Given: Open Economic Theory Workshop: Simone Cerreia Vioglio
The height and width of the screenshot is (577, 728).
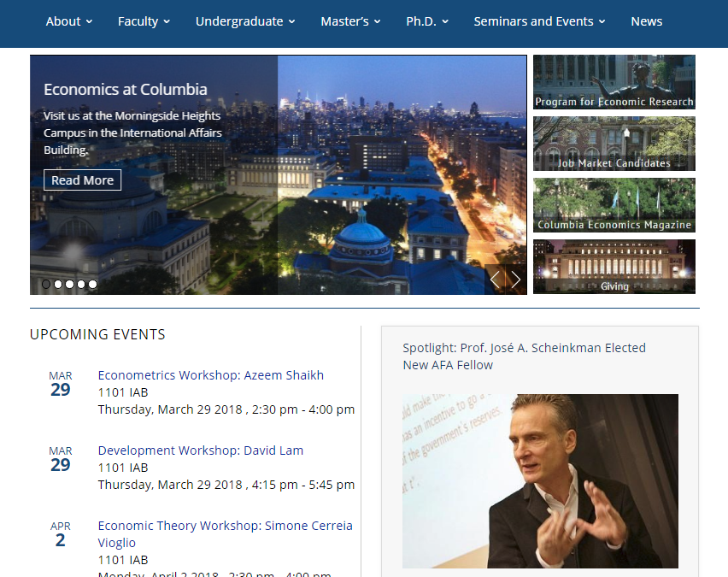Looking at the screenshot, I should pos(226,533).
